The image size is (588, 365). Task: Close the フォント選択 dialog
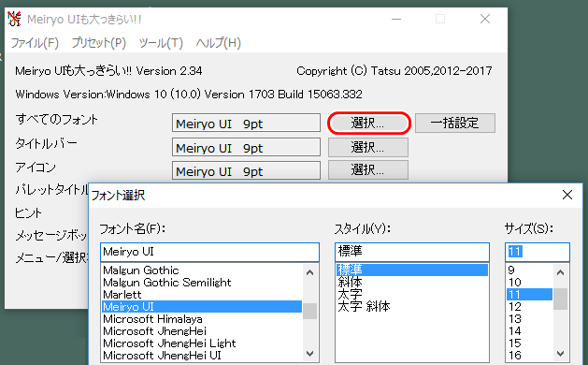[x=567, y=195]
